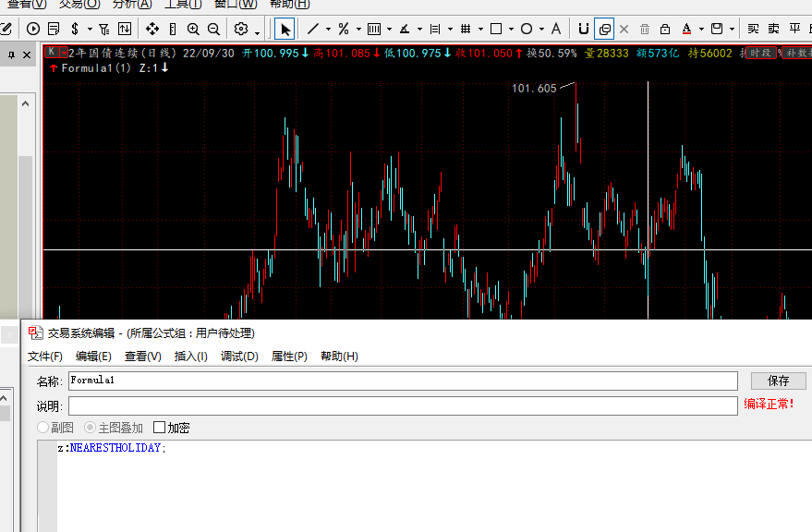Click the 保存 save button
Image resolution: width=812 pixels, height=532 pixels.
[x=779, y=381]
